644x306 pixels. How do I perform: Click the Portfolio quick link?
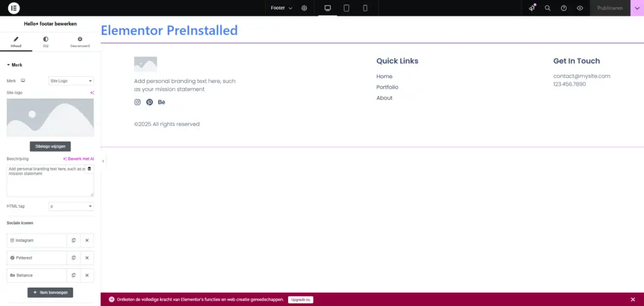click(387, 87)
